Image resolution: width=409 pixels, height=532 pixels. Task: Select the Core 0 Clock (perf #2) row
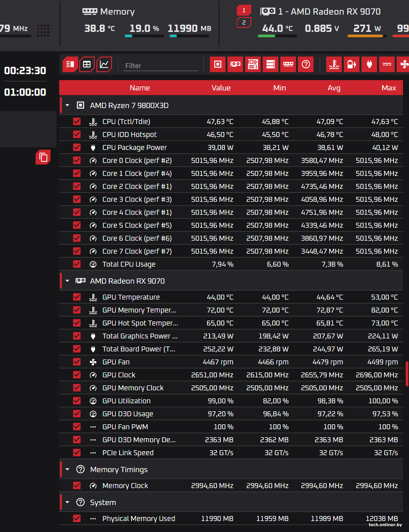click(231, 160)
